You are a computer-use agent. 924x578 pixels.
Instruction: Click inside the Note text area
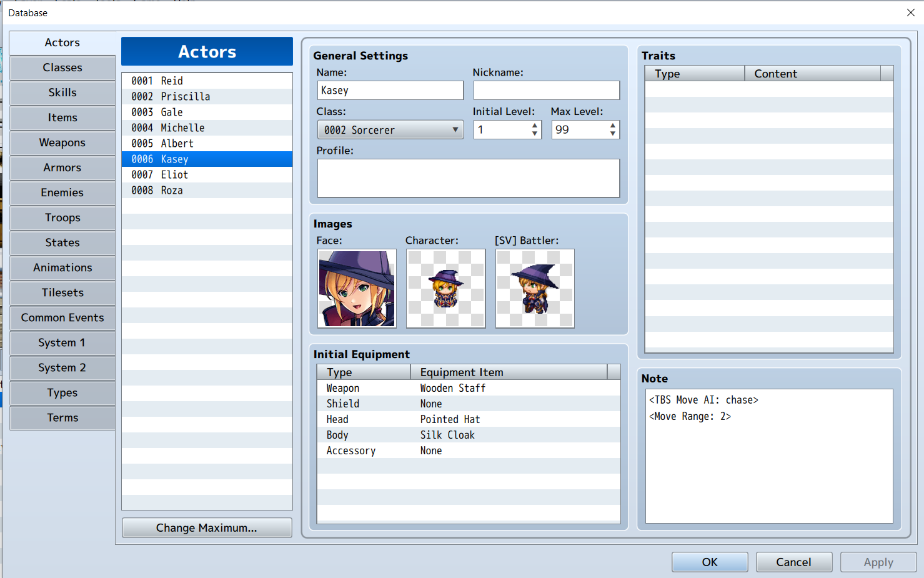(769, 456)
